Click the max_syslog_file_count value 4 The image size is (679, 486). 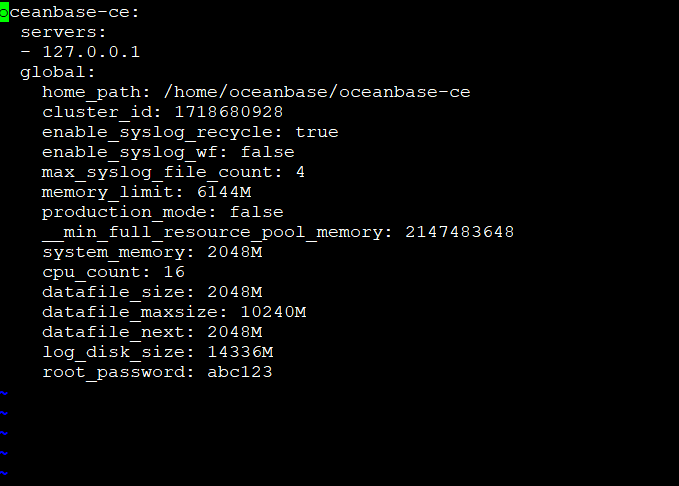tap(301, 172)
